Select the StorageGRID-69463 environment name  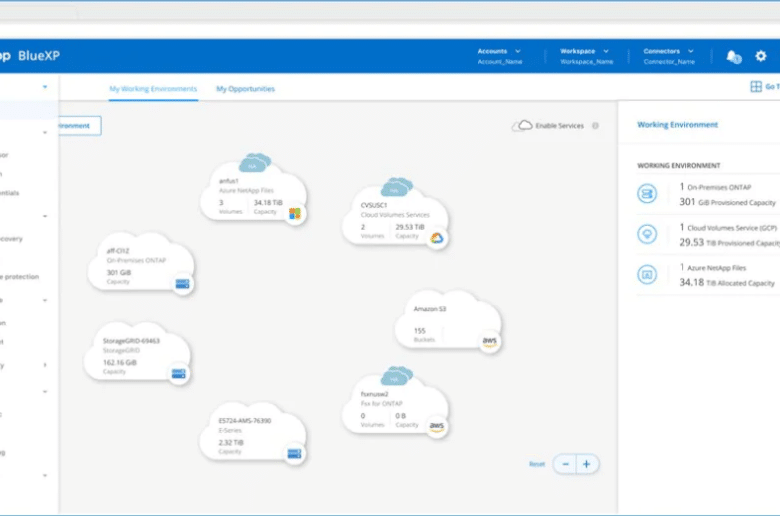[x=131, y=341]
